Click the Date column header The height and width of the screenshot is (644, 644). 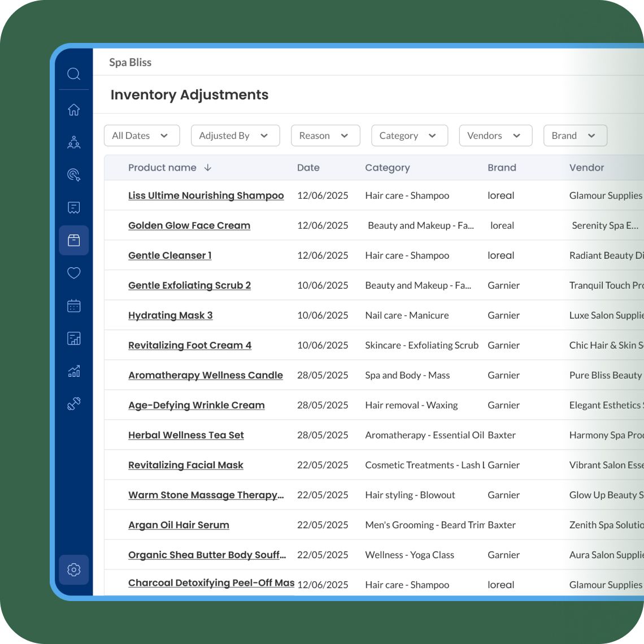pos(308,168)
